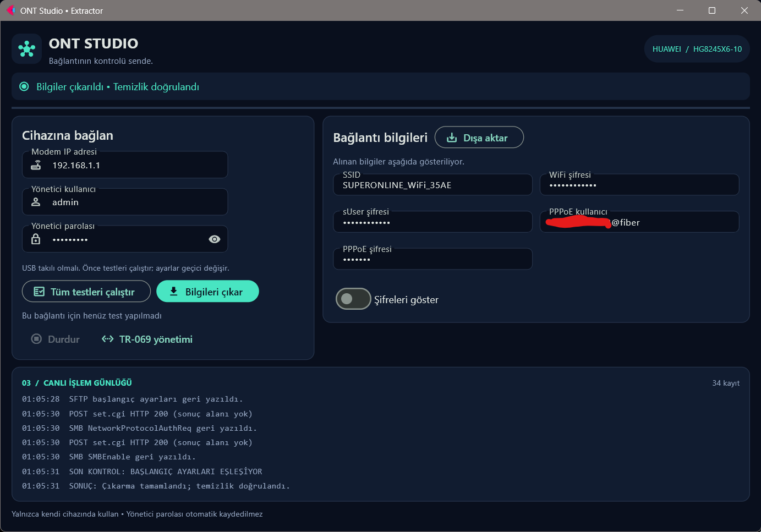Click log line 'SMB SMBEnable geri yazıldı.'
This screenshot has height=532, width=761.
click(132, 457)
